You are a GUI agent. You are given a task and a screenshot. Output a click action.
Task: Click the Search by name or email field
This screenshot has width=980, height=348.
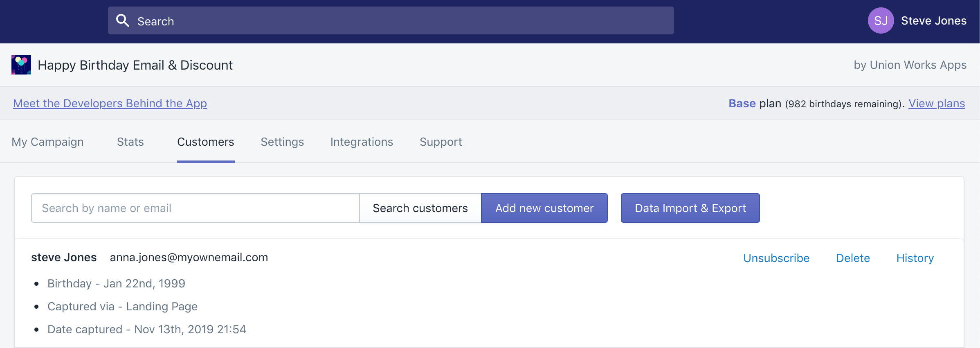pyautogui.click(x=196, y=208)
